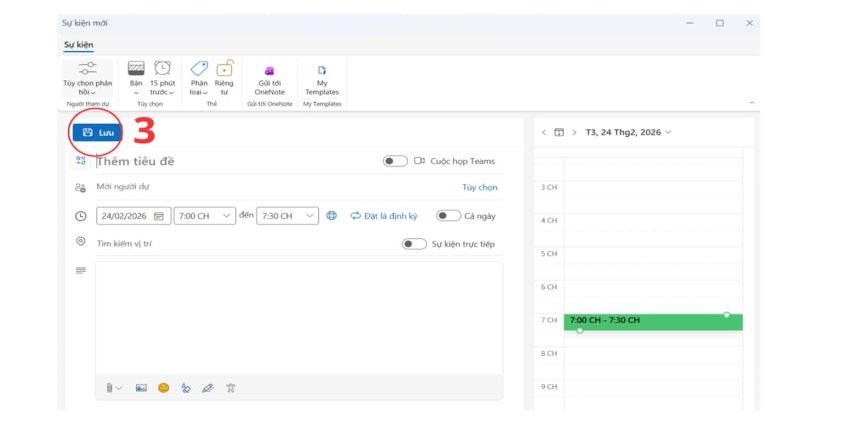850x425 pixels.
Task: Click inside the event description body
Action: (x=299, y=319)
